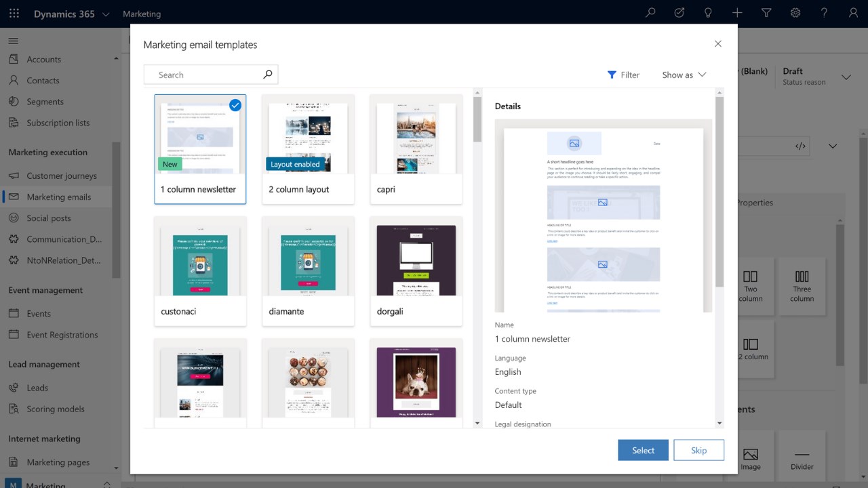Viewport: 868px width, 488px height.
Task: Expand the chevron next to HTML icon
Action: (833, 146)
